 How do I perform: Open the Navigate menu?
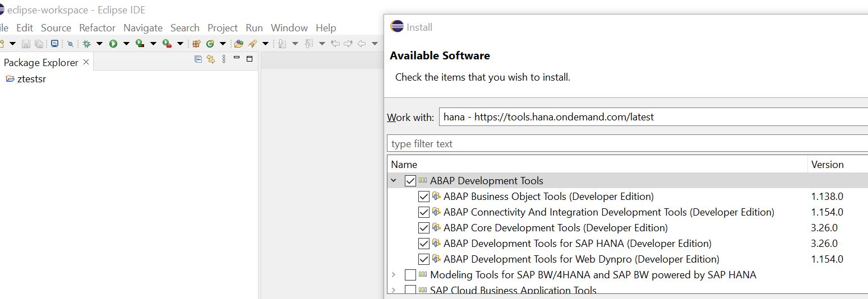point(143,27)
